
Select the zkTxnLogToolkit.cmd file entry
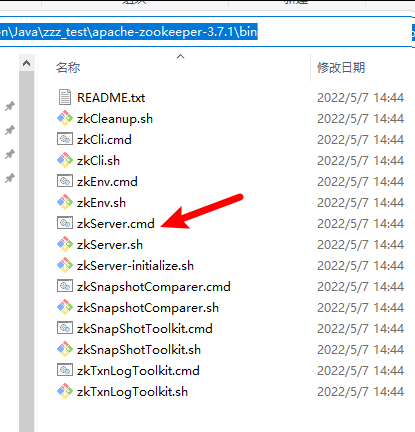coord(230,370)
